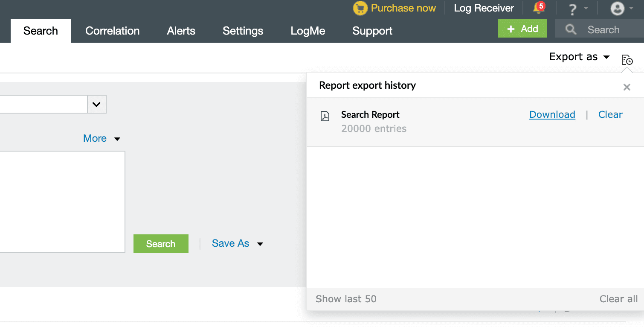The height and width of the screenshot is (327, 644).
Task: Click the magnifier icon in the top search box
Action: (x=571, y=29)
